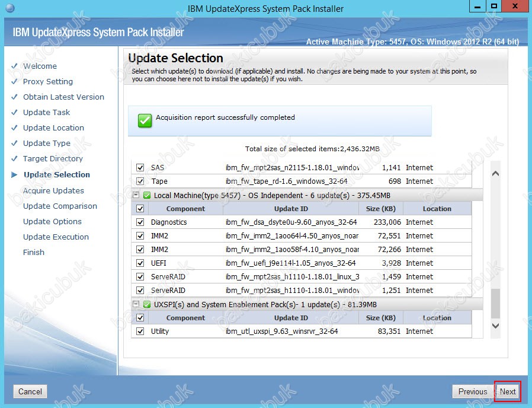532x408 pixels.
Task: Click the arrow marker beside Update Selection step
Action: pyautogui.click(x=14, y=174)
